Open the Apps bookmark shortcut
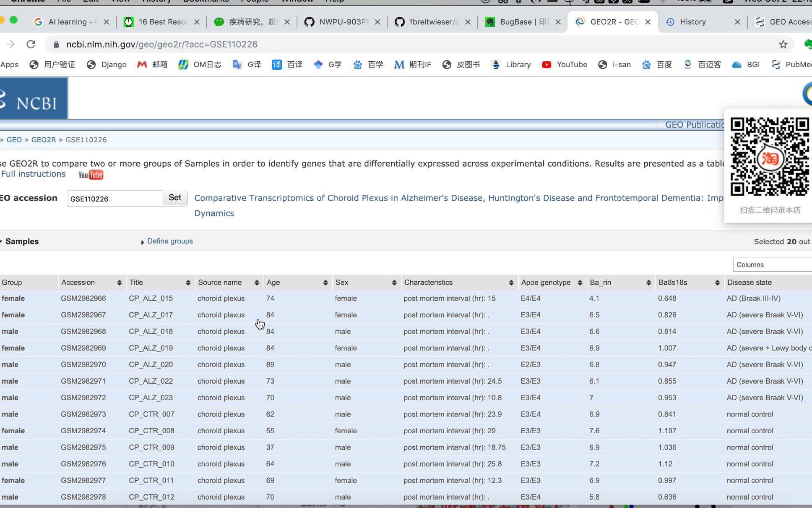The image size is (812, 508). [9, 64]
